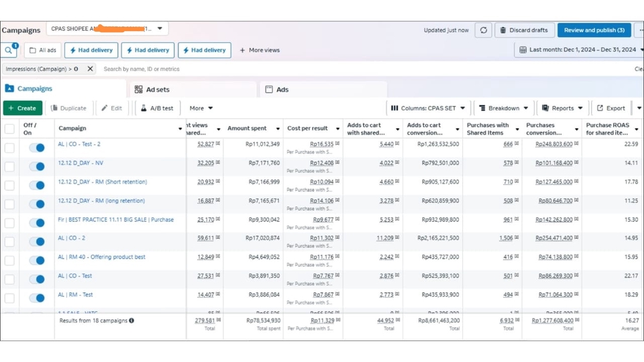Open the Columns: CPAS SET dropdown
This screenshot has height=362, width=644.
[427, 108]
